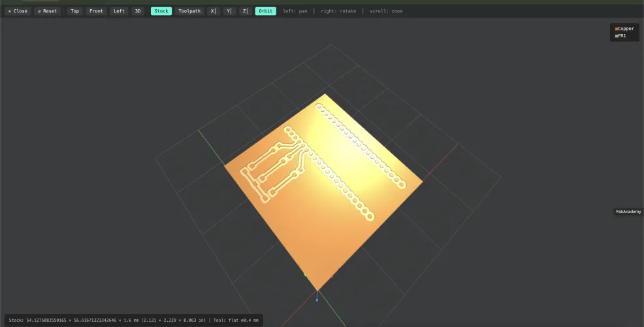Image resolution: width=644 pixels, height=327 pixels.
Task: Click the 'scroll: zoom' hint text
Action: 386,11
